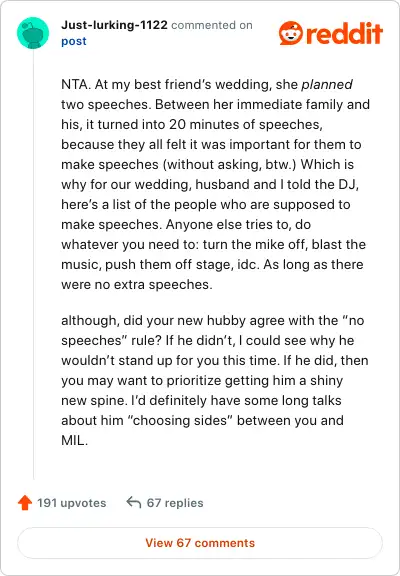The width and height of the screenshot is (400, 576).
Task: Collapse the comment via vertical thread line
Action: (33, 264)
